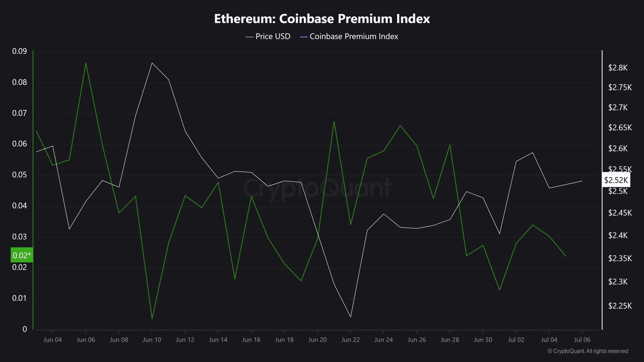Screen dimensions: 644x362
Task: Open the CryptoQuant copyright notice
Action: [x=588, y=351]
